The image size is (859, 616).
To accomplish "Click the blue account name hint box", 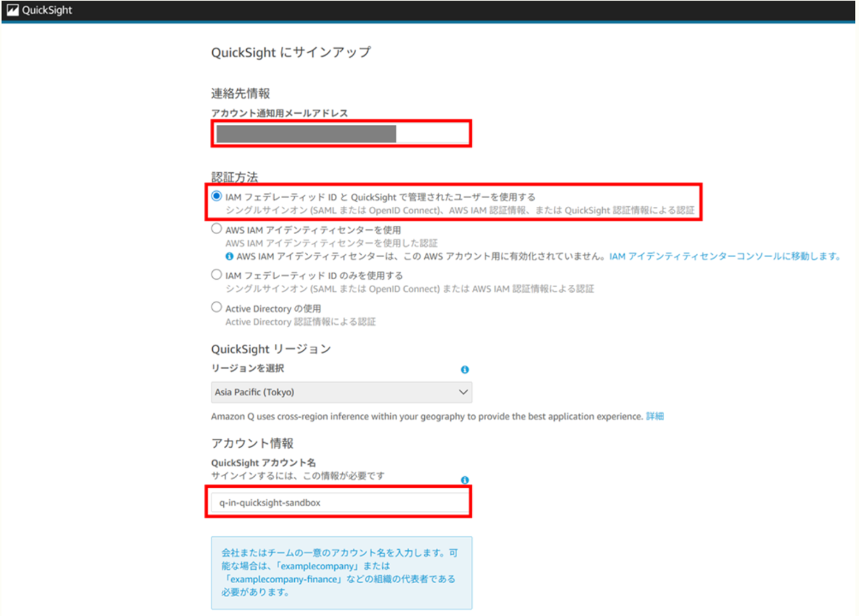I will tap(341, 573).
